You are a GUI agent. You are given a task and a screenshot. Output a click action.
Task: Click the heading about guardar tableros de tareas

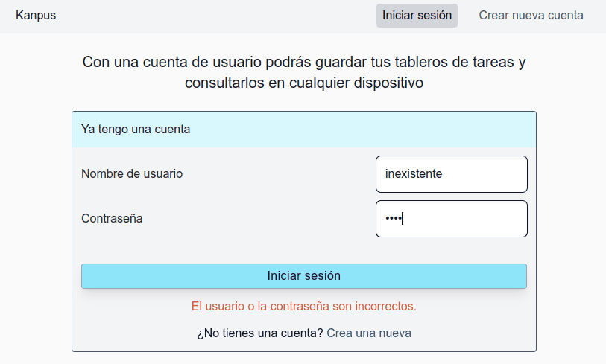tap(304, 72)
